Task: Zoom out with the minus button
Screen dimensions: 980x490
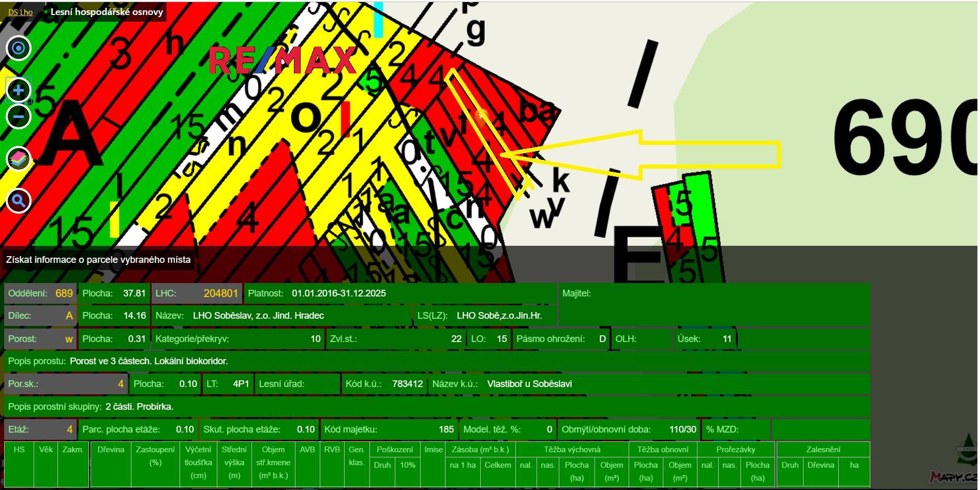Action: click(19, 116)
